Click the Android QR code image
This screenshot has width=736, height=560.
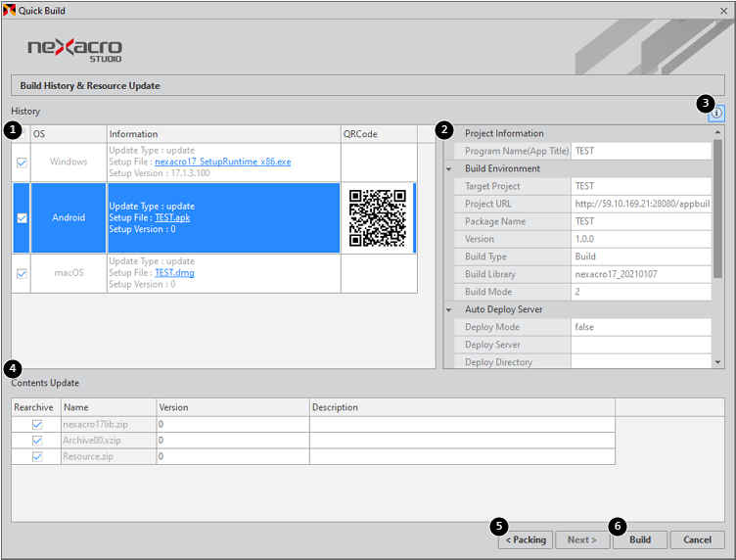point(378,218)
